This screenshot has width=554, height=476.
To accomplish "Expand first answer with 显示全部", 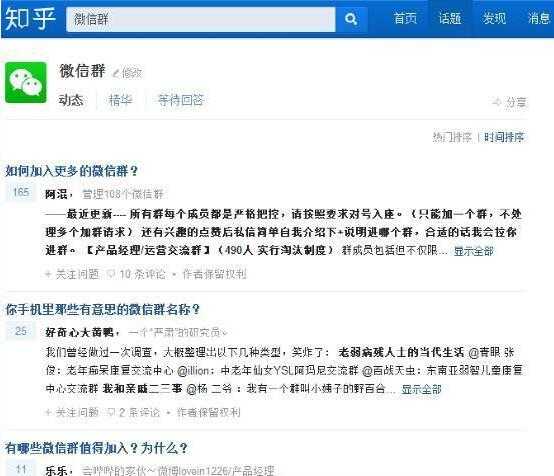I will 473,251.
